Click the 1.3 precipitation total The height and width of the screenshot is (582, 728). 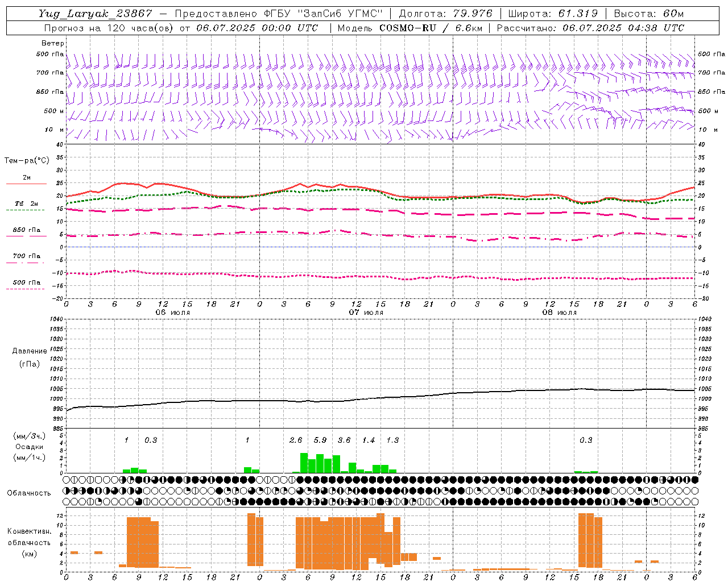tap(392, 440)
